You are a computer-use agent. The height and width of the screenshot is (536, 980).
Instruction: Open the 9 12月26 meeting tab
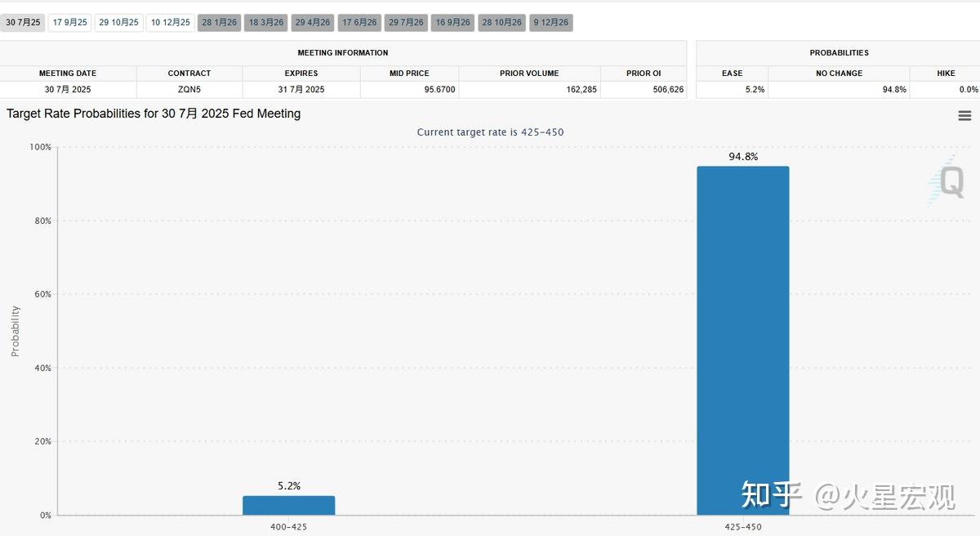(551, 23)
